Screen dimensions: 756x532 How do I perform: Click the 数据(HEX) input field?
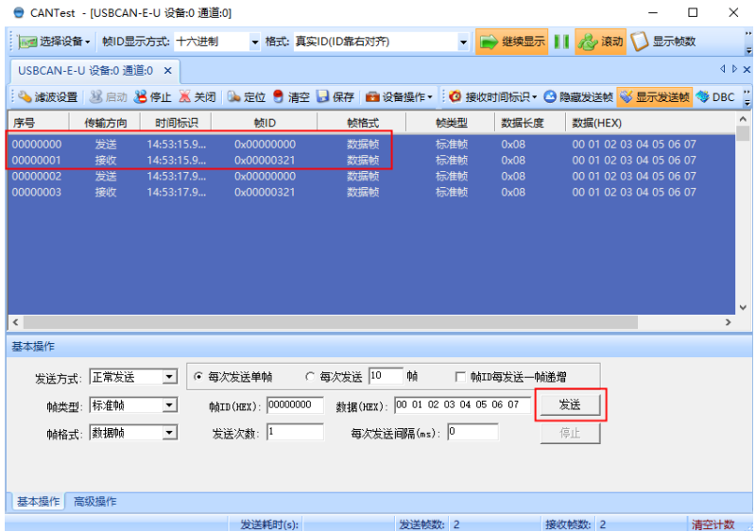461,404
